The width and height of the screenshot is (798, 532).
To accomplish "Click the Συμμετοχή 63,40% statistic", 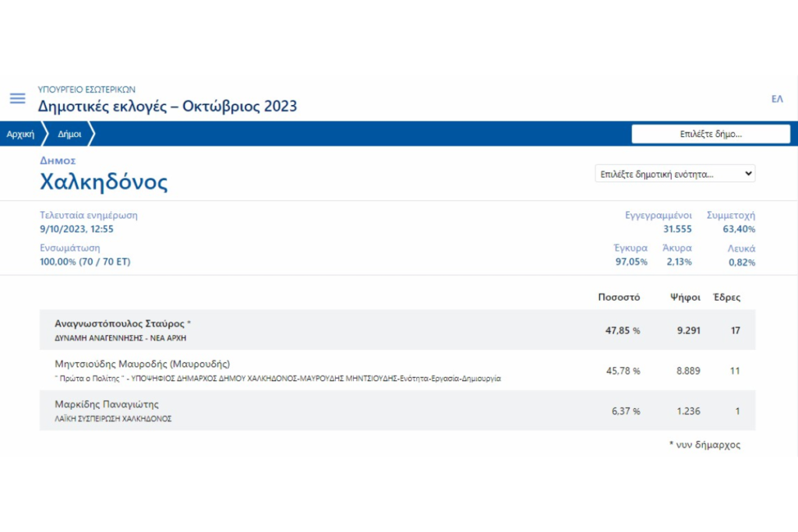I will (x=731, y=222).
